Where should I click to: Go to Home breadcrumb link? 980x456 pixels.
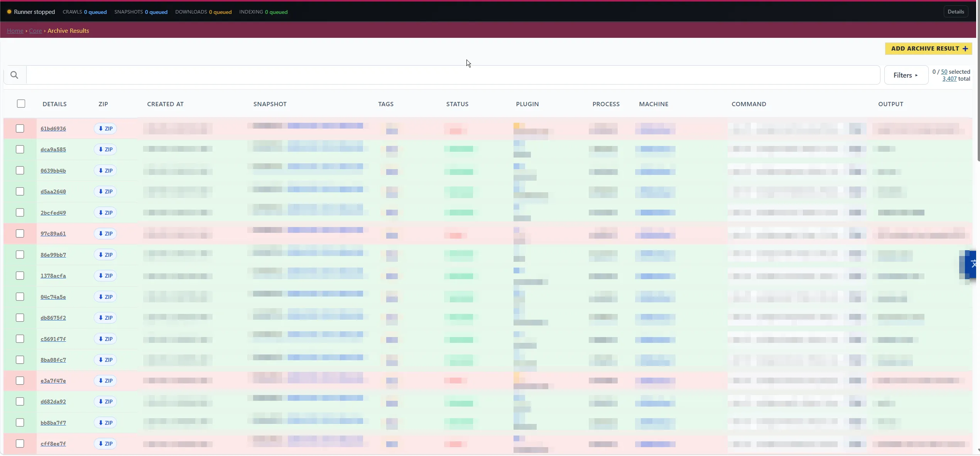[15, 31]
